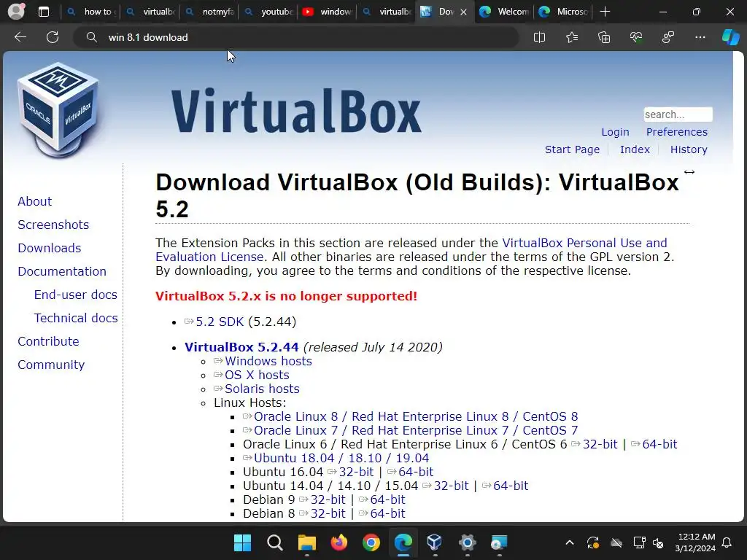
Task: Open the Collections icon
Action: pos(603,37)
